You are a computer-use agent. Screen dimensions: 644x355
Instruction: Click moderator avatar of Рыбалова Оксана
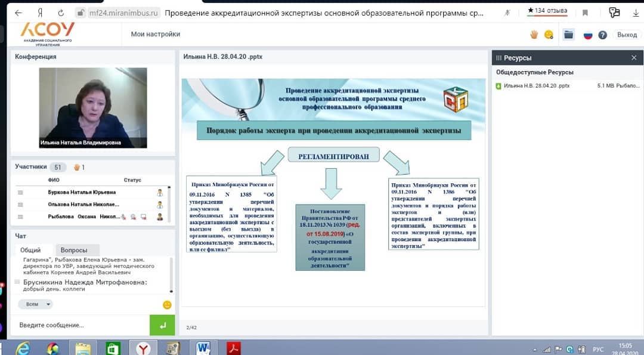[160, 217]
